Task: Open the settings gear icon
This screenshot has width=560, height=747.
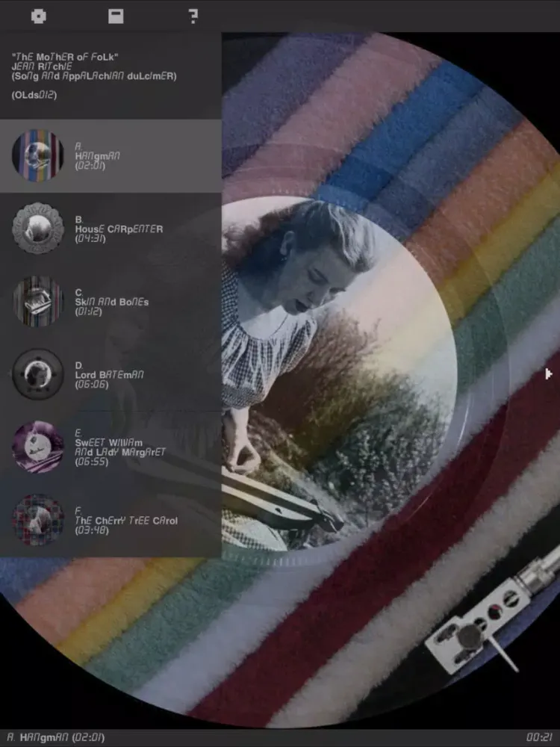Action: tap(39, 16)
